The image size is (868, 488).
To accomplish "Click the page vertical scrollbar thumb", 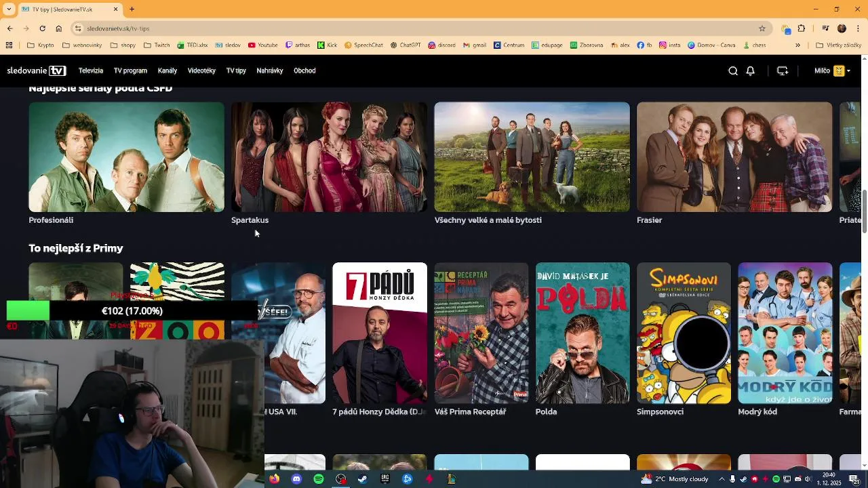I will pyautogui.click(x=864, y=211).
